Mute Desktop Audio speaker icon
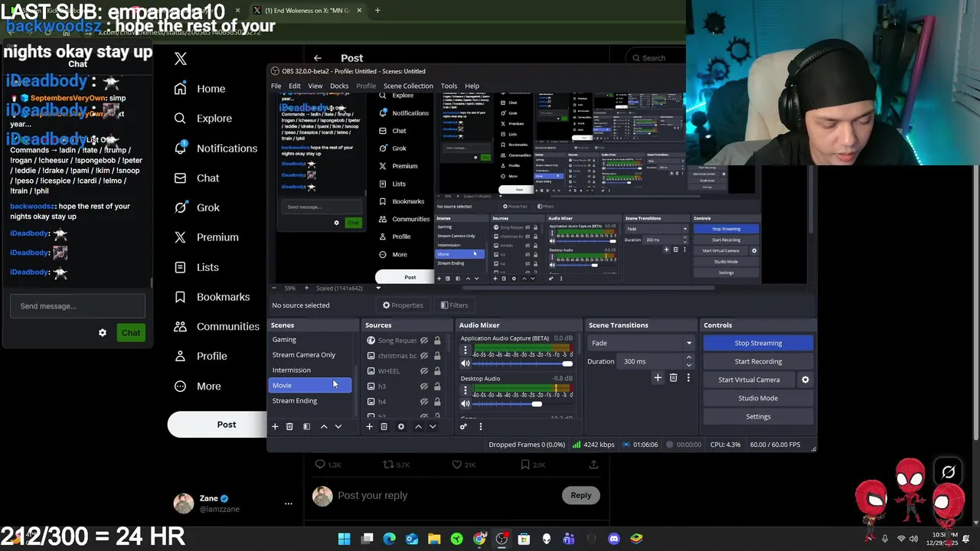Screen dimensions: 980x551 (465, 403)
